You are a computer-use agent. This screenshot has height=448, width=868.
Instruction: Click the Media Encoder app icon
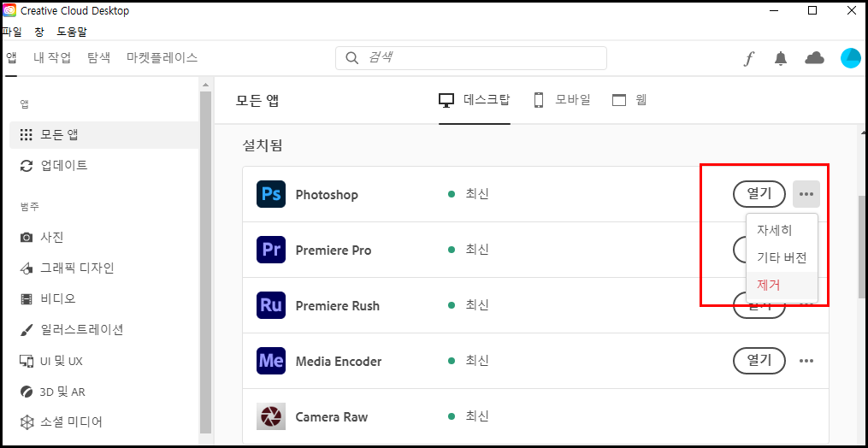coord(271,361)
